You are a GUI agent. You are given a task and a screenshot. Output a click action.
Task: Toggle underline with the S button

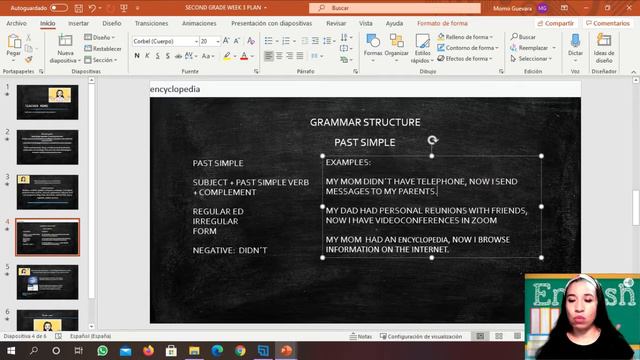point(158,56)
